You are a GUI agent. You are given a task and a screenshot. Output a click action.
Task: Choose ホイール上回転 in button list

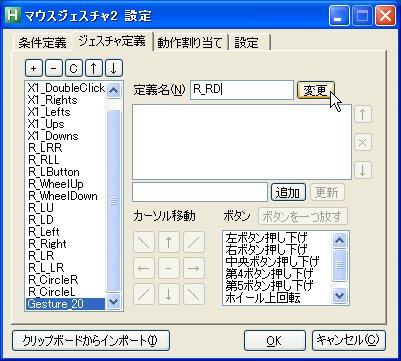[x=277, y=298]
